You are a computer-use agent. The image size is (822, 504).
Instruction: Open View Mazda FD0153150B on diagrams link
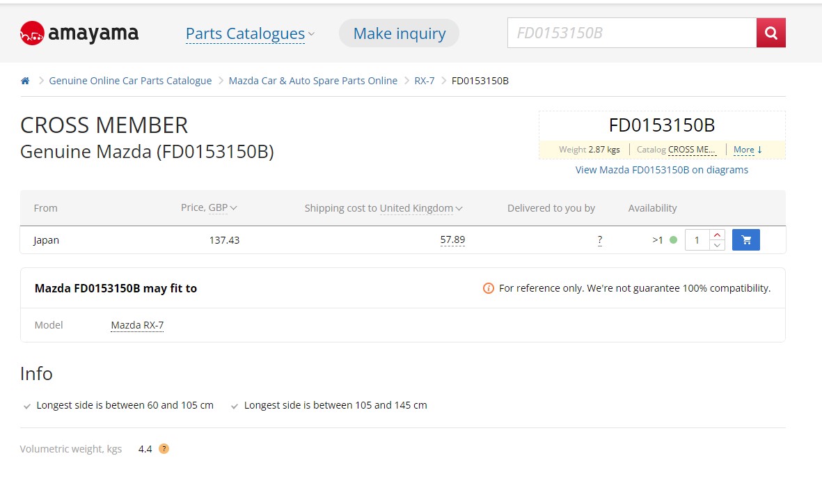662,170
